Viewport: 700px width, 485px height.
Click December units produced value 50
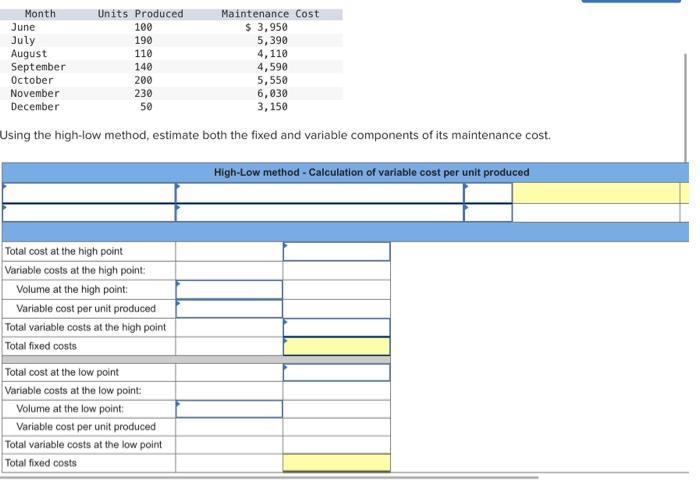[146, 107]
